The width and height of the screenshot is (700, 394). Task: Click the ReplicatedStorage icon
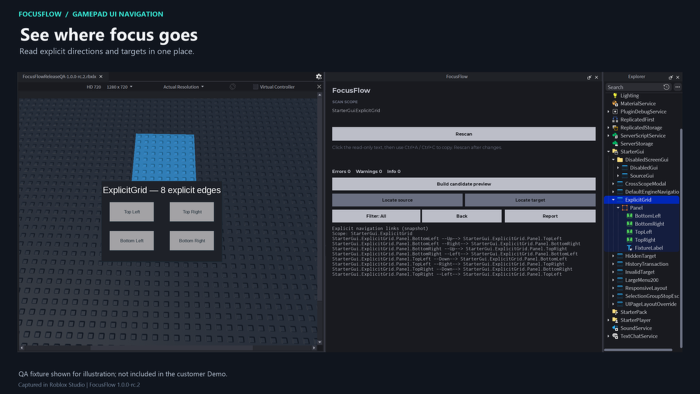[x=615, y=128]
